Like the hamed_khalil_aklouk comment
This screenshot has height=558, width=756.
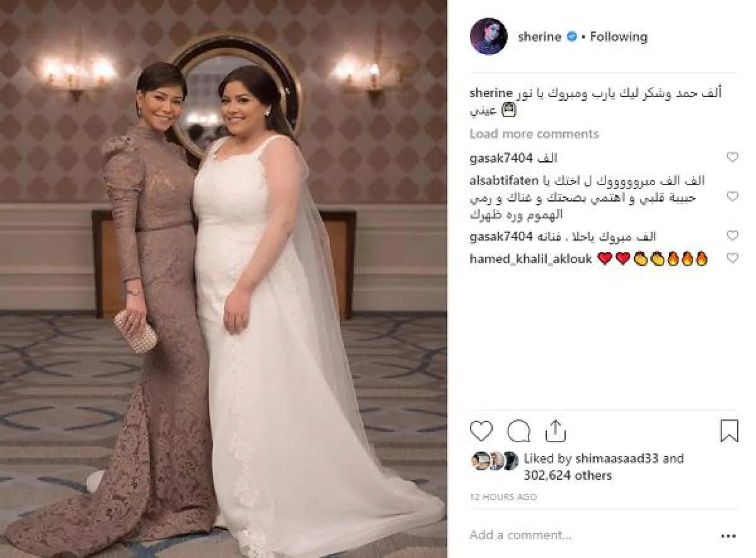coord(732,258)
